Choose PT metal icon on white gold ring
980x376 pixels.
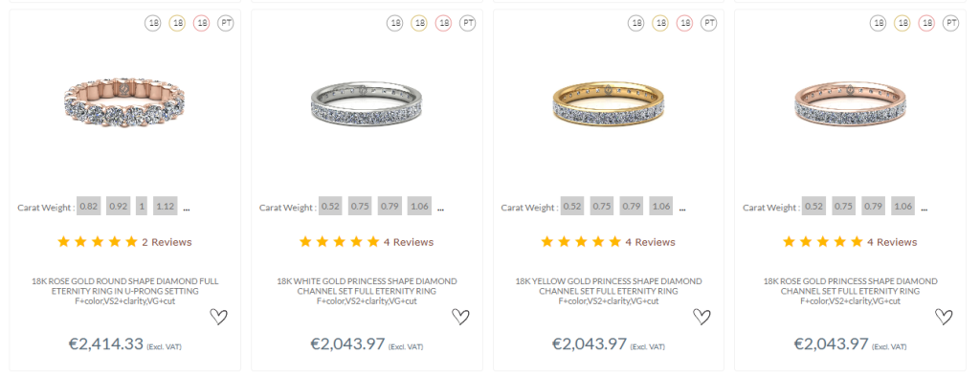coord(467,23)
